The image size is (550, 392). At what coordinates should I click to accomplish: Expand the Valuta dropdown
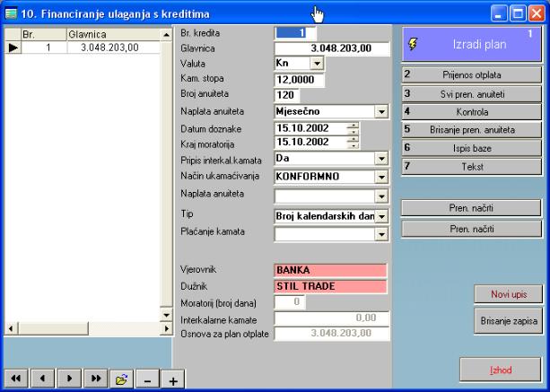pyautogui.click(x=317, y=64)
